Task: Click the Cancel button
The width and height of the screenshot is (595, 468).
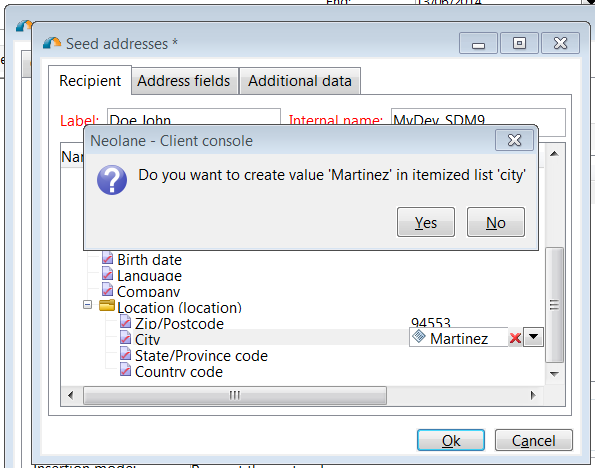Action: click(534, 440)
